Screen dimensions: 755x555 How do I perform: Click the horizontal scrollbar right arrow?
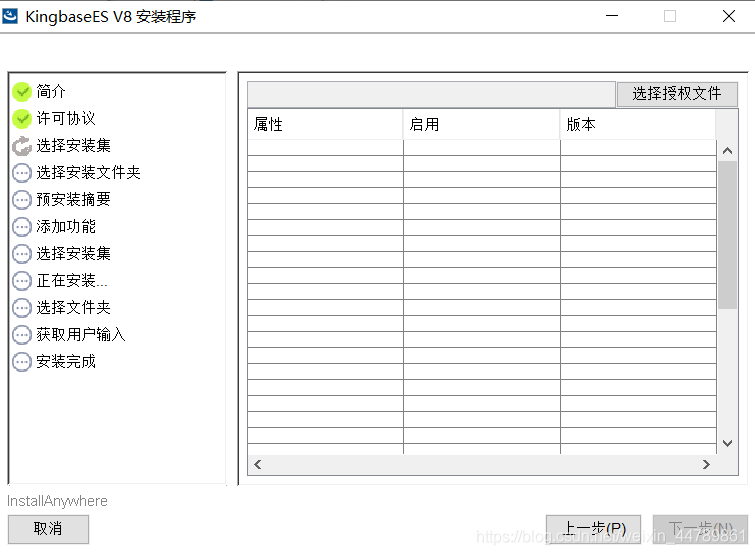(706, 465)
